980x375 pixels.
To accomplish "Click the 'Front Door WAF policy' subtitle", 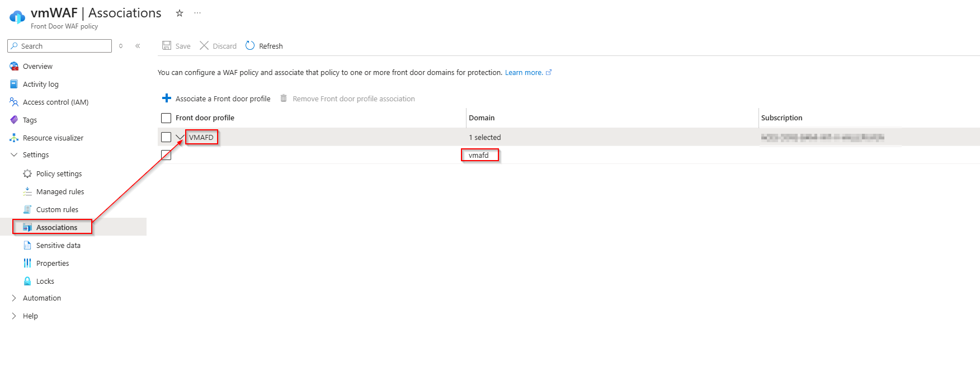I will (64, 26).
